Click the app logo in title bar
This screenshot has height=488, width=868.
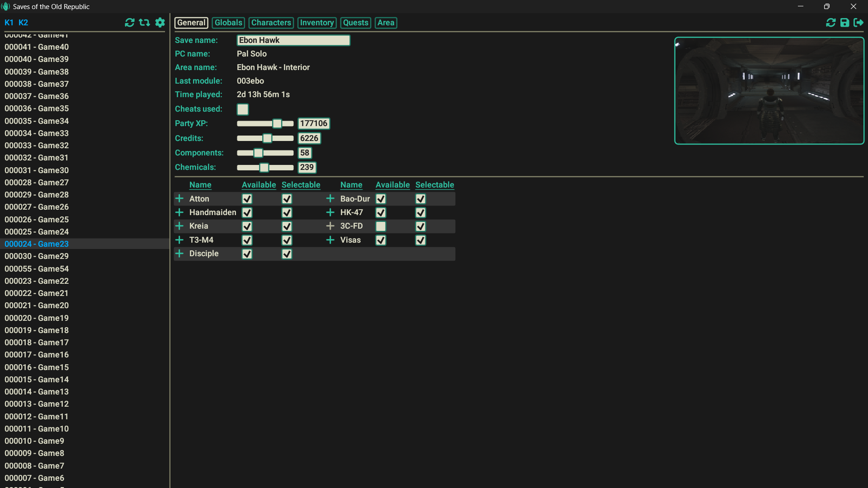click(x=6, y=6)
